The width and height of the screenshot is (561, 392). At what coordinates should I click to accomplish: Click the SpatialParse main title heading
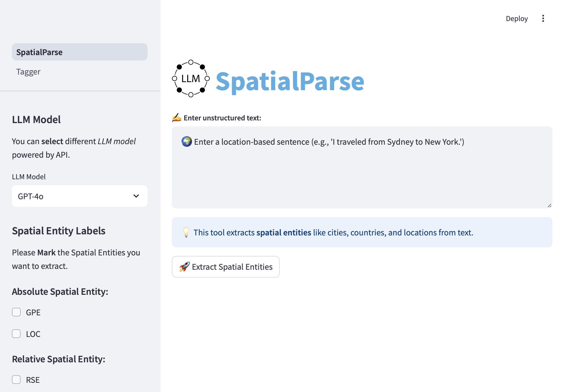pos(290,81)
